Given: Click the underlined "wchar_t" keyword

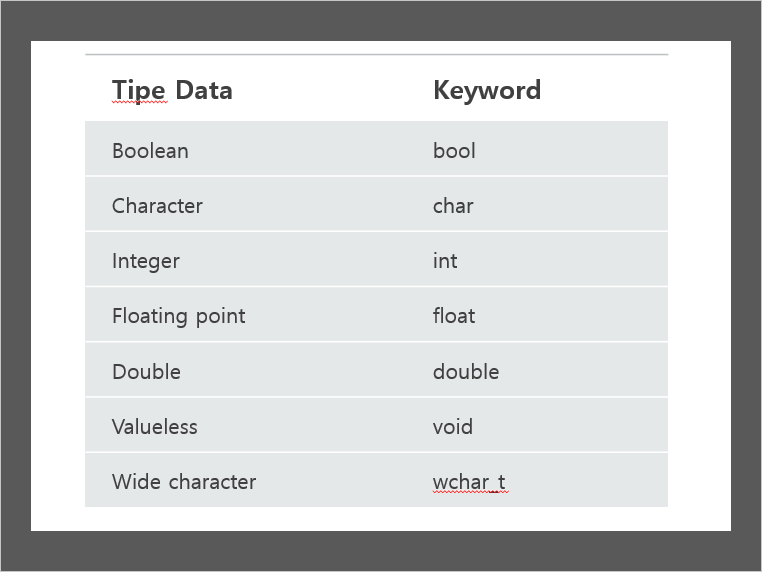Looking at the screenshot, I should point(469,482).
